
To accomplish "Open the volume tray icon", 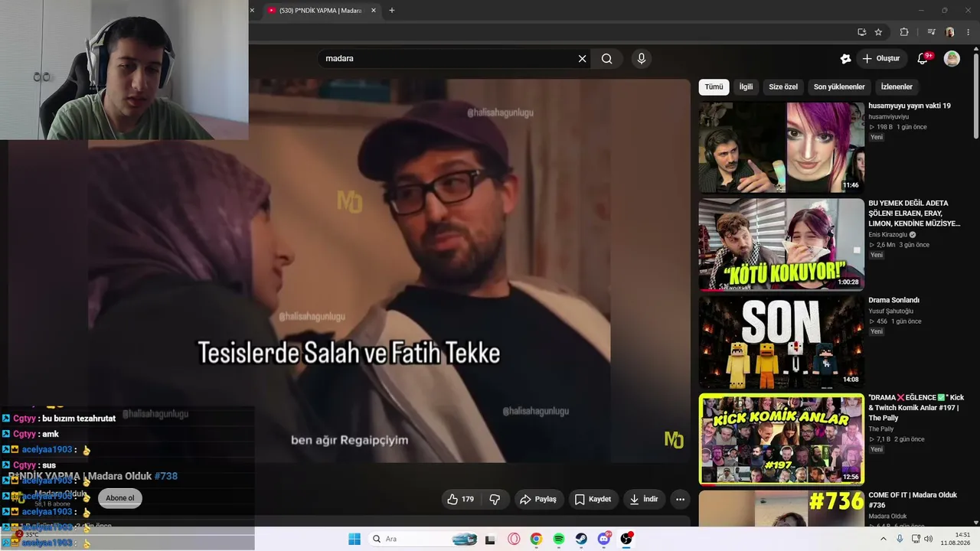I will coord(929,539).
